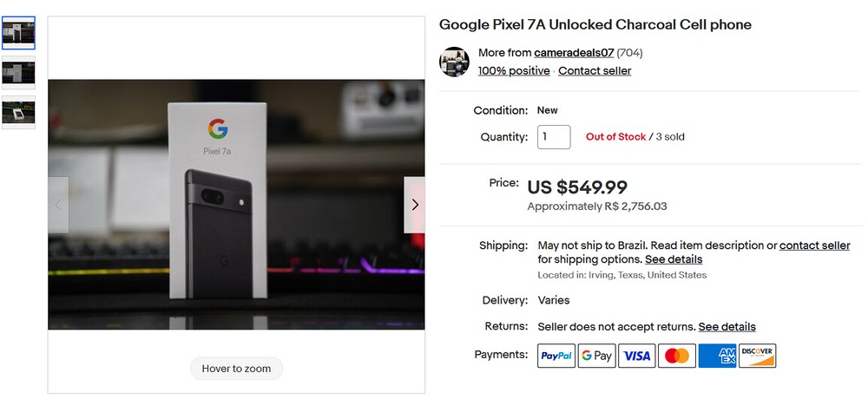868x399 pixels.
Task: Select the second product thumbnail
Action: click(18, 72)
